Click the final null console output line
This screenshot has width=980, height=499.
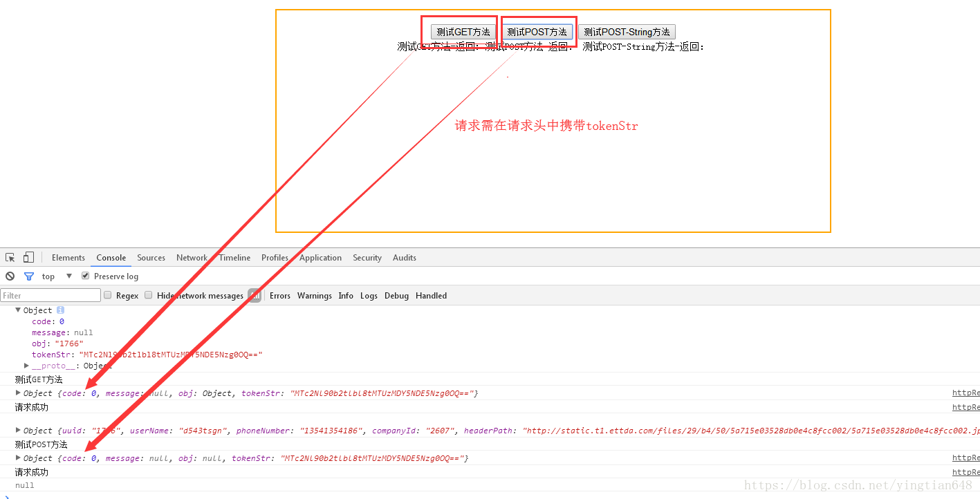pos(25,485)
